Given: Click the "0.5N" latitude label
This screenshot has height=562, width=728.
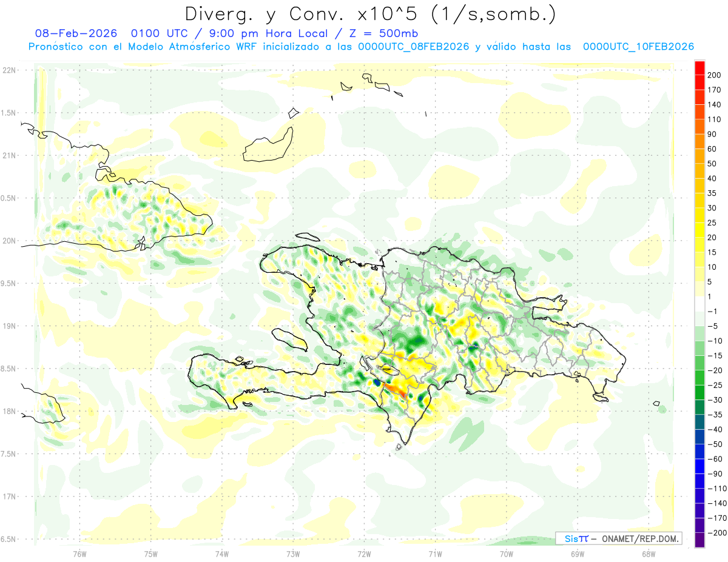Looking at the screenshot, I should pos(9,198).
